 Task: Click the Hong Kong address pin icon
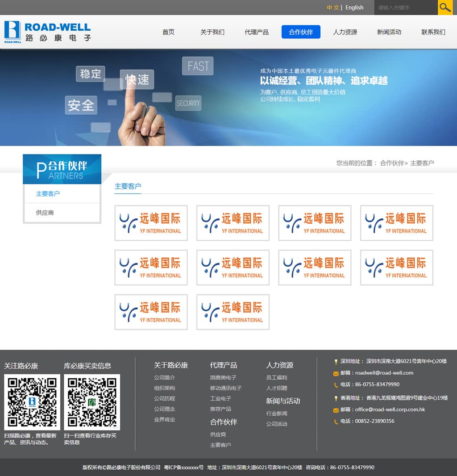(x=336, y=398)
